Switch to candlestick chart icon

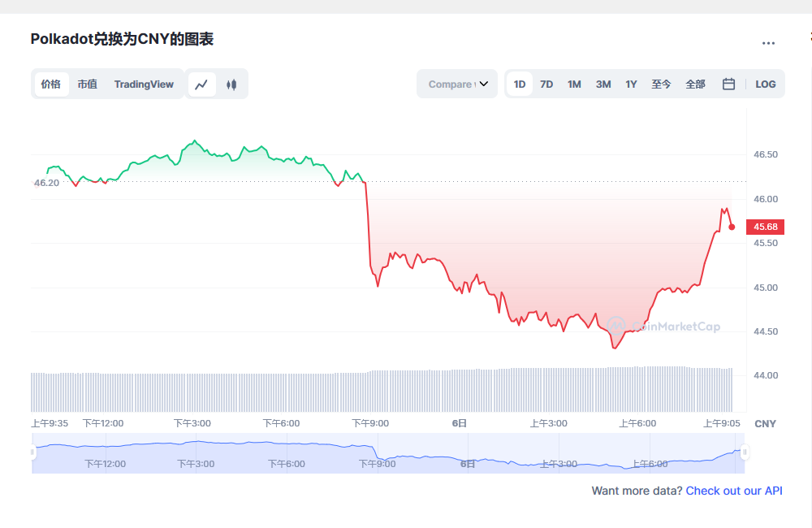[231, 84]
